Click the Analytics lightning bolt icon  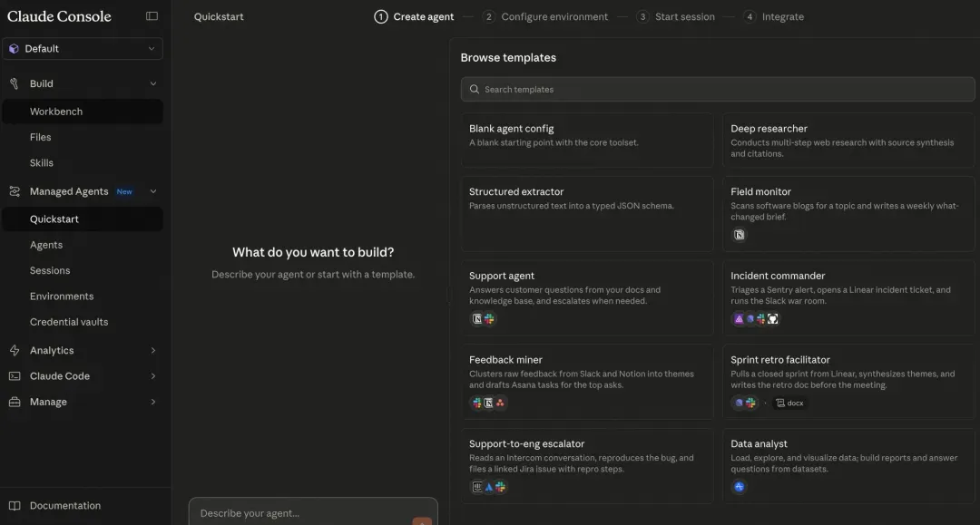click(15, 350)
